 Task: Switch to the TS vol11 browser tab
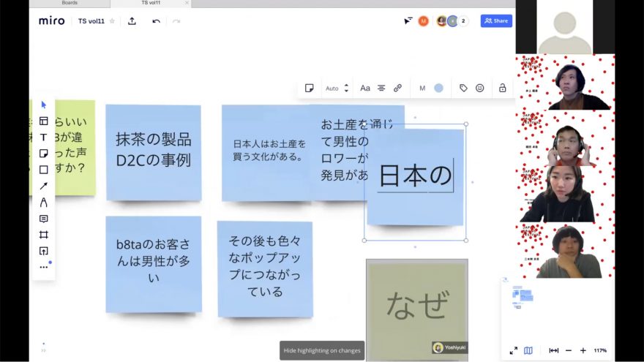151,3
